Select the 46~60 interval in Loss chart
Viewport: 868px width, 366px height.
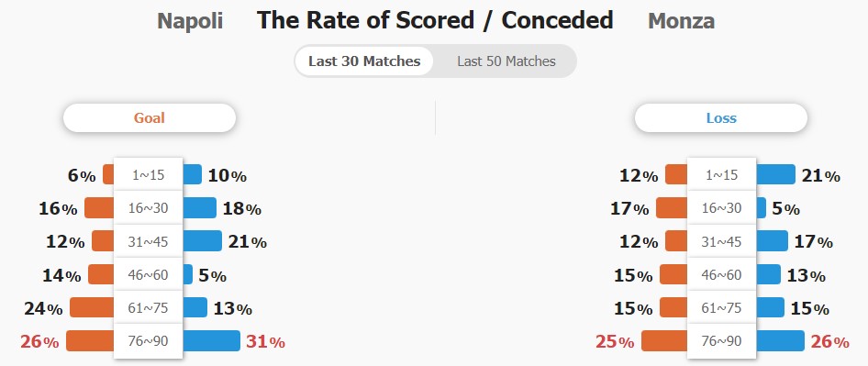[x=721, y=274]
